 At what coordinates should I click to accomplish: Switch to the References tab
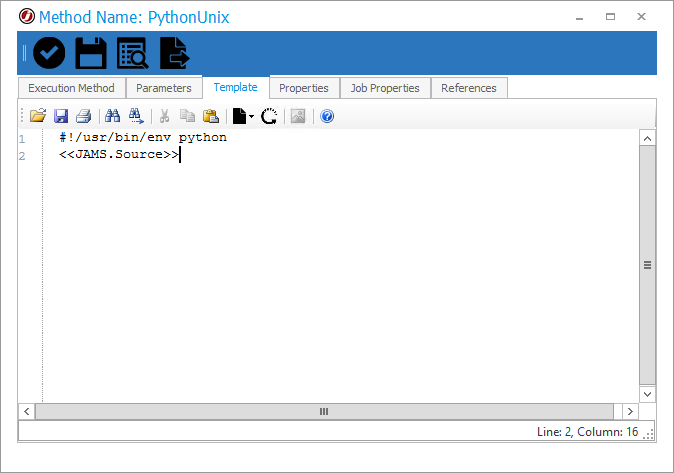(469, 88)
